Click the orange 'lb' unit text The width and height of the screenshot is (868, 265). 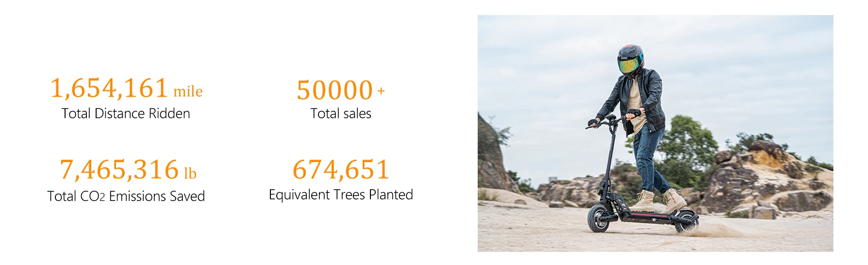[190, 173]
